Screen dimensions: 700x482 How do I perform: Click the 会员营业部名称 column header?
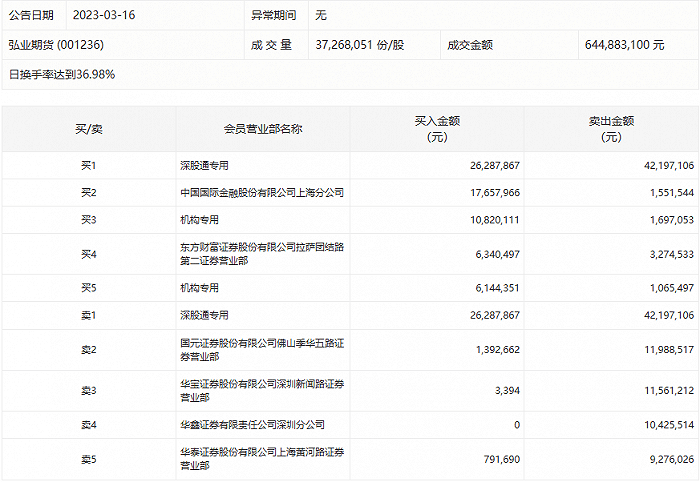coord(262,129)
